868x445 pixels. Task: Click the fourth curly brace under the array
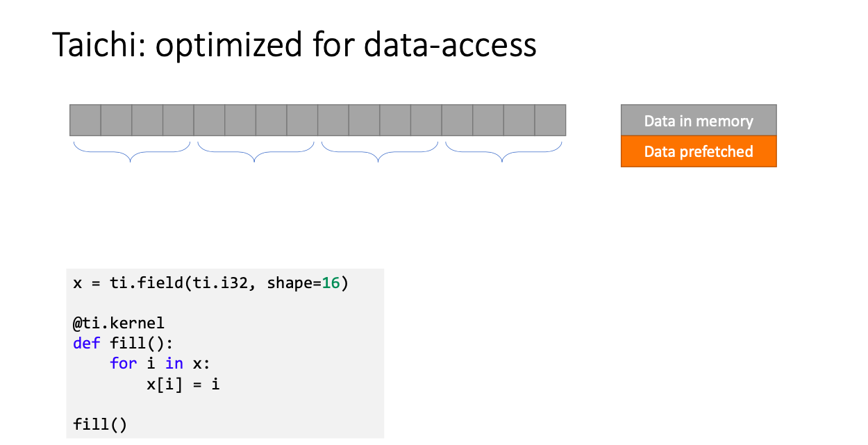pos(503,151)
